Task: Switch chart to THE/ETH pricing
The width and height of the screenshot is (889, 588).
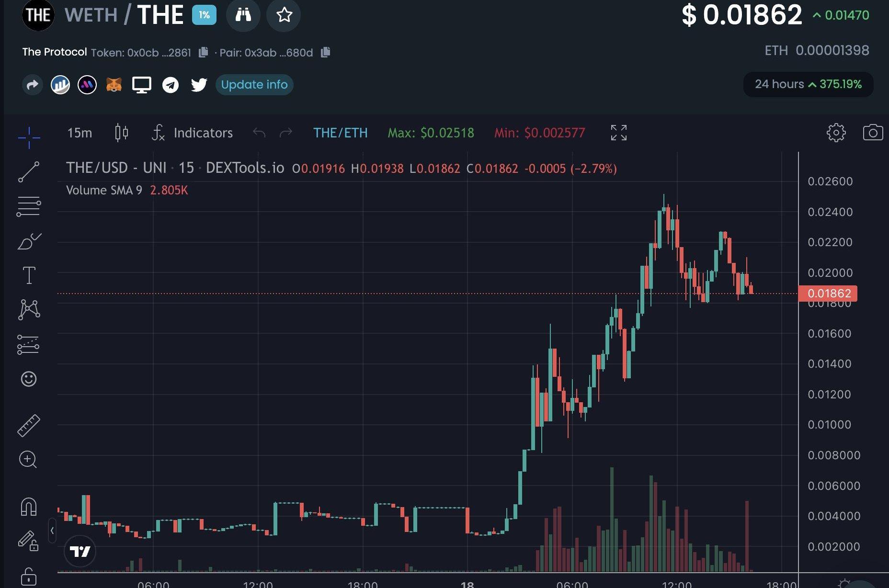Action: (340, 133)
